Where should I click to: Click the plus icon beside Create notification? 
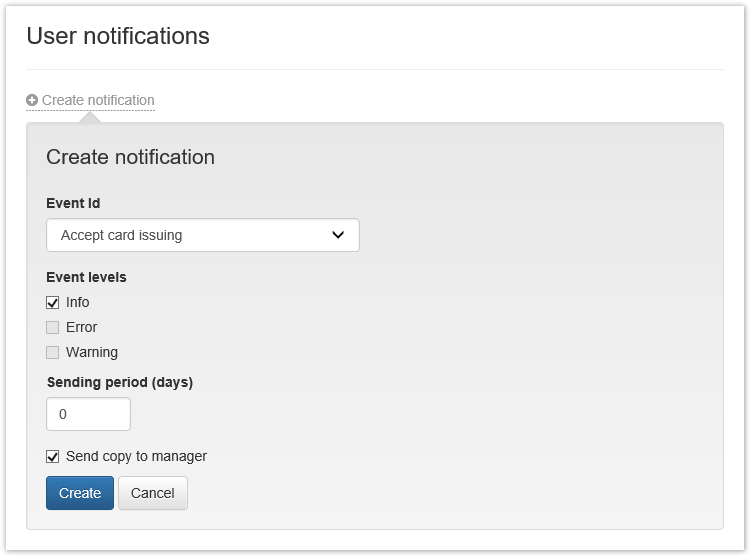pos(32,101)
